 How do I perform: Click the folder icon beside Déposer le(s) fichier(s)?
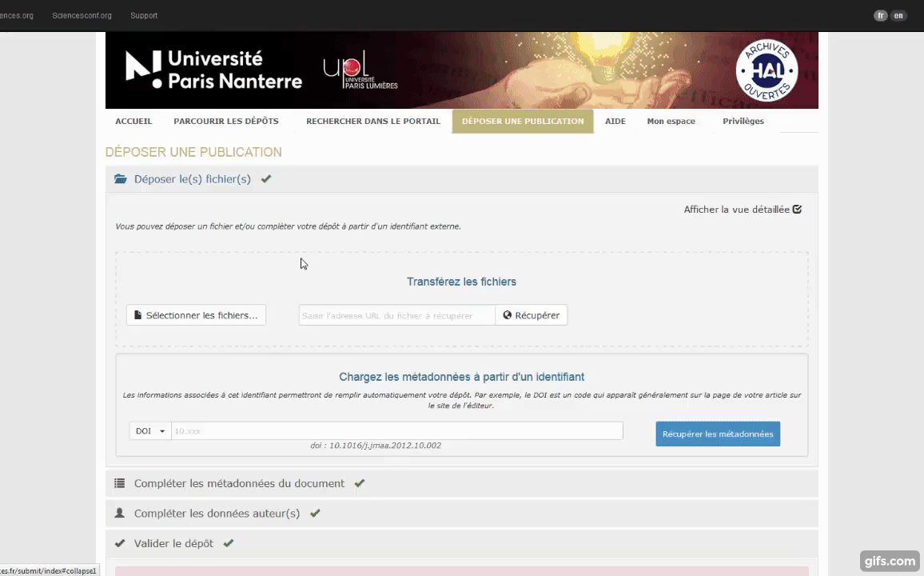(x=120, y=178)
